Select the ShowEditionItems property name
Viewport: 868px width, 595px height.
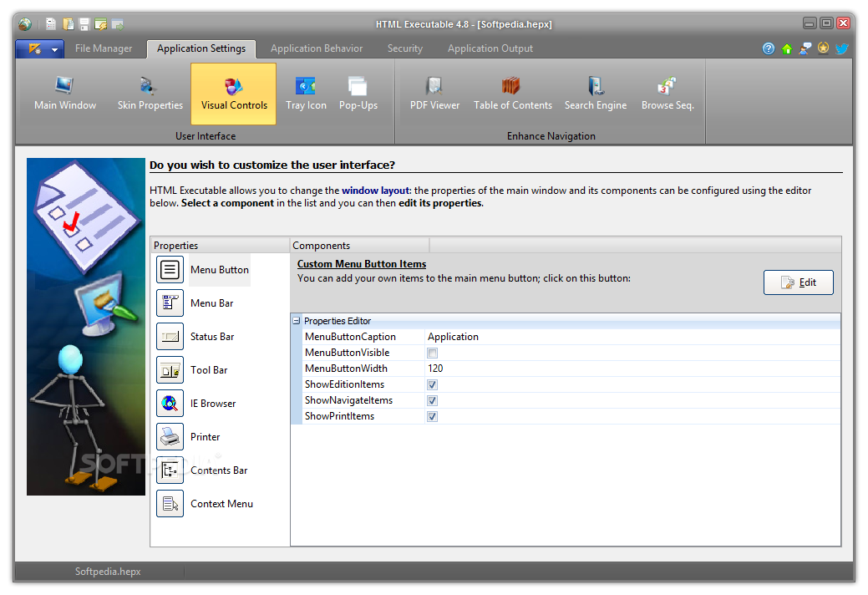point(344,384)
